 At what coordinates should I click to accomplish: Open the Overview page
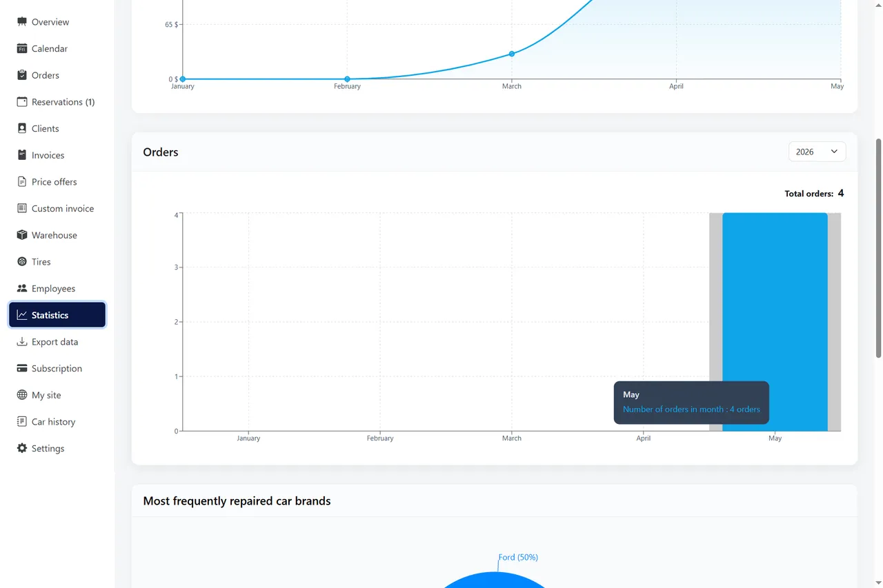(x=57, y=22)
